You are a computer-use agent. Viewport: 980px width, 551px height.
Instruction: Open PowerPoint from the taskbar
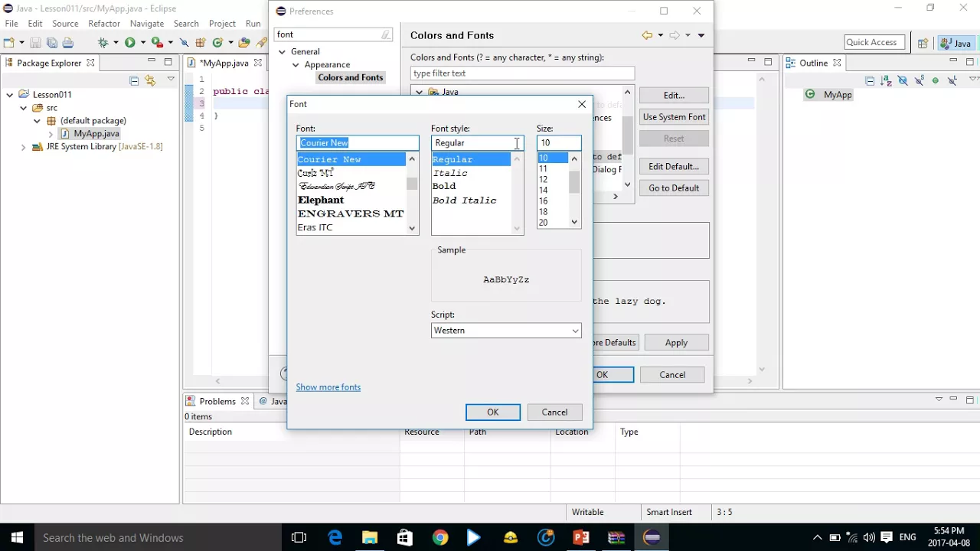click(581, 537)
